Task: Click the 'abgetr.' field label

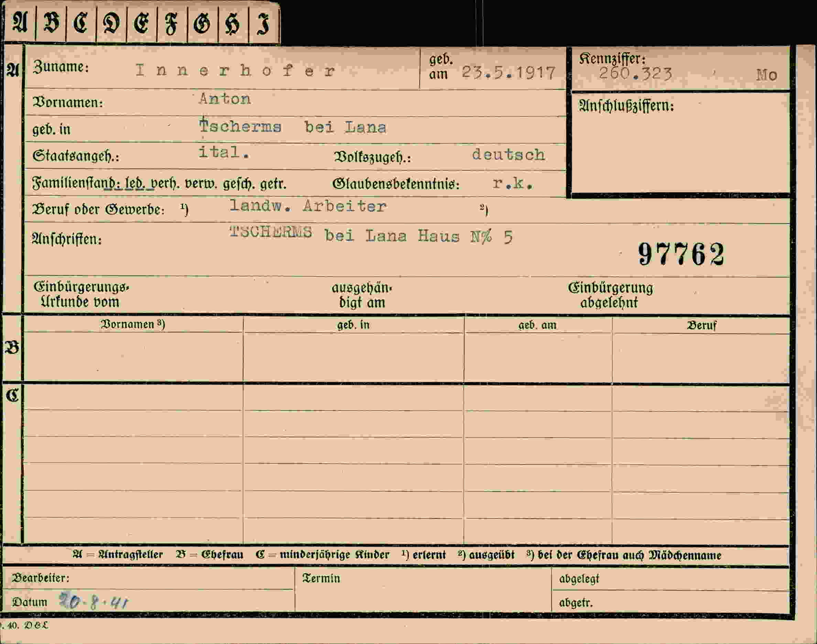Action: click(576, 603)
